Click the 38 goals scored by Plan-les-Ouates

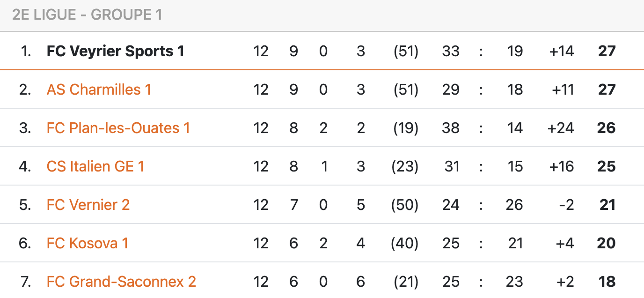pyautogui.click(x=451, y=128)
